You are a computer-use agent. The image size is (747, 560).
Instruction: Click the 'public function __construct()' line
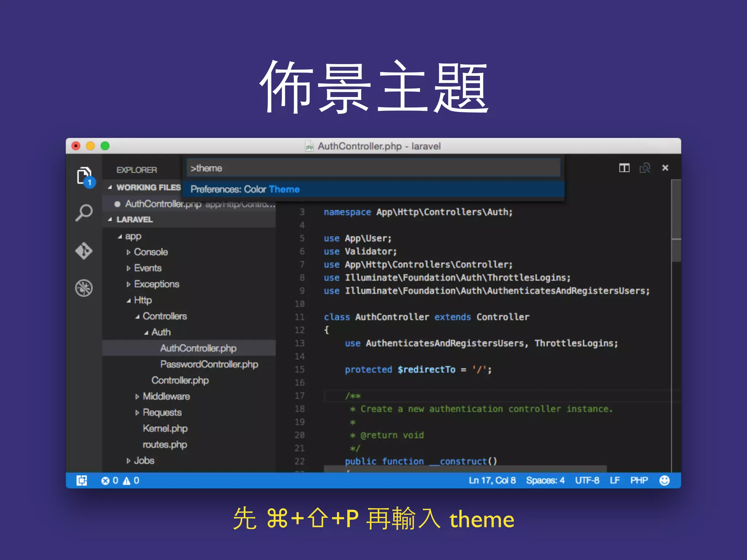click(x=421, y=462)
